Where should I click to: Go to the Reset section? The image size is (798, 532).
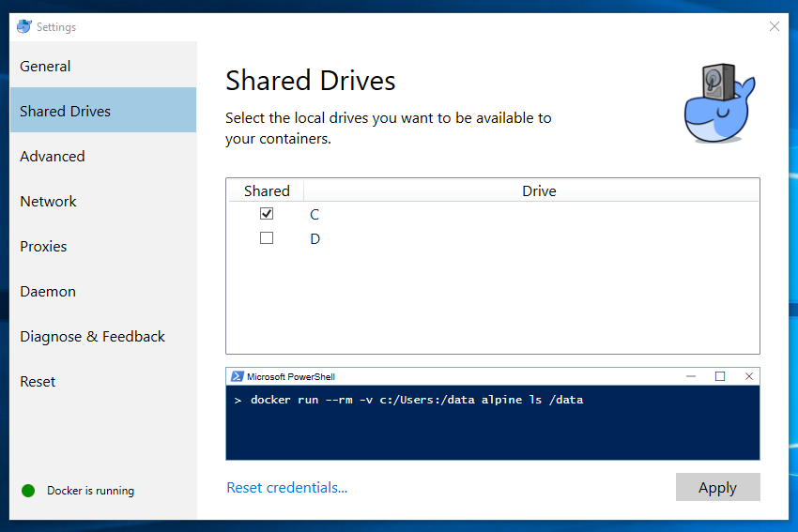103,382
